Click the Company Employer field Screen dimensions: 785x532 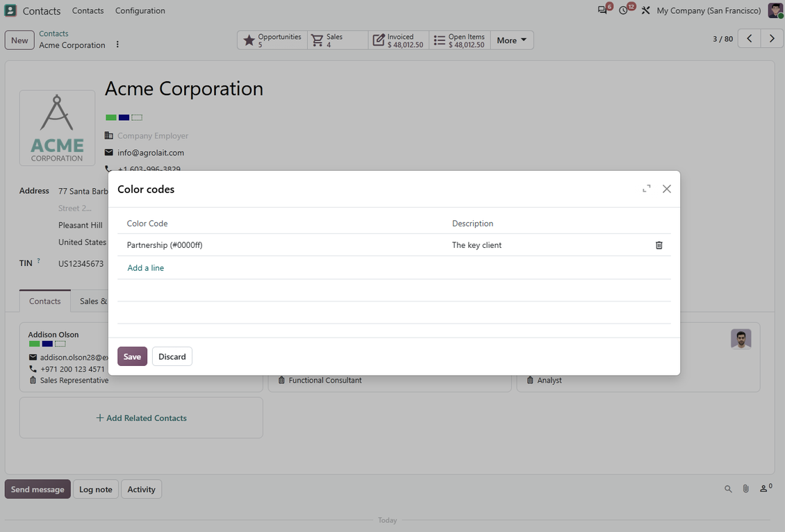[x=153, y=135]
